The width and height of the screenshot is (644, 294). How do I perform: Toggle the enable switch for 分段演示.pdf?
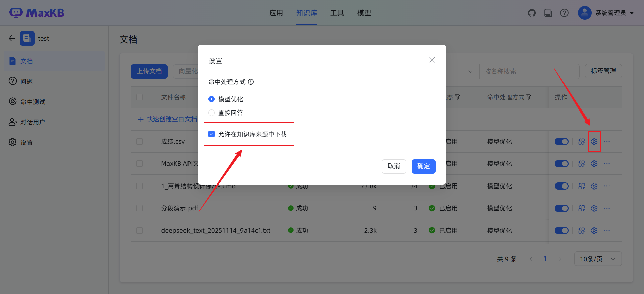pos(561,208)
